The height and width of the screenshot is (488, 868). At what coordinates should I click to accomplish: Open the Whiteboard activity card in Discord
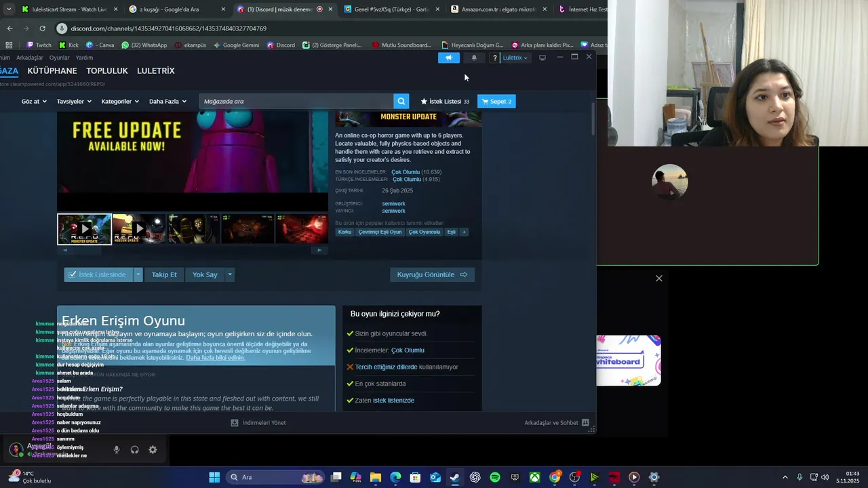629,361
